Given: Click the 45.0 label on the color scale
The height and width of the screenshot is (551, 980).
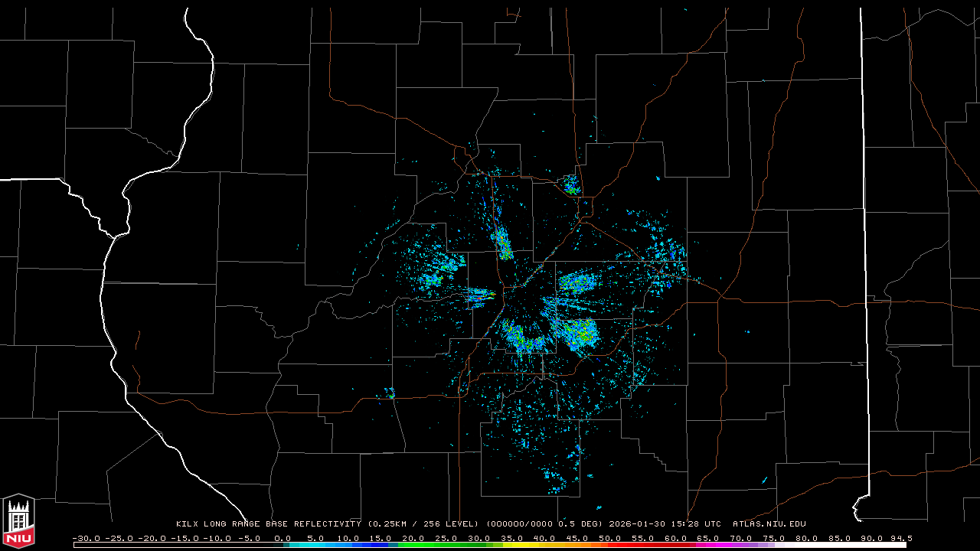Looking at the screenshot, I should pyautogui.click(x=577, y=538).
